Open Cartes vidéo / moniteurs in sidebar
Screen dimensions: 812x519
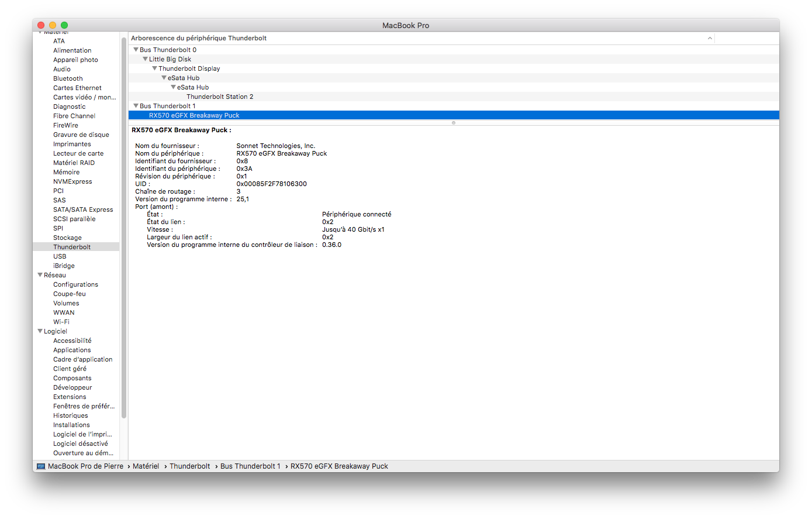coord(85,97)
